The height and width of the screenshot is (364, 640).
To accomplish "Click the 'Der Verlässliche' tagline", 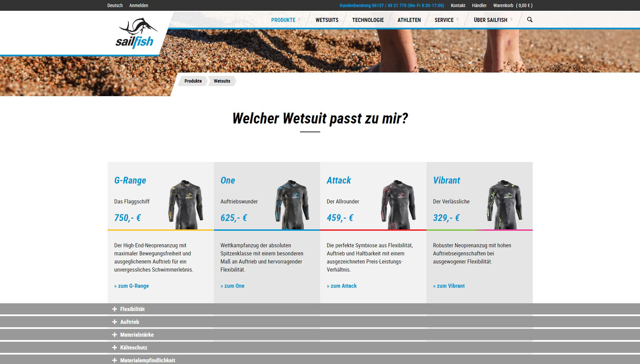I will pos(451,201).
